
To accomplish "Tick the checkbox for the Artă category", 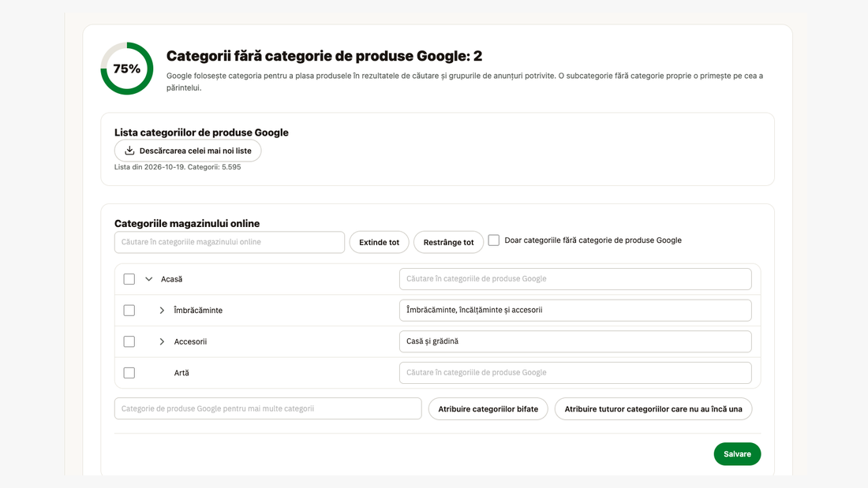I will pos(129,373).
